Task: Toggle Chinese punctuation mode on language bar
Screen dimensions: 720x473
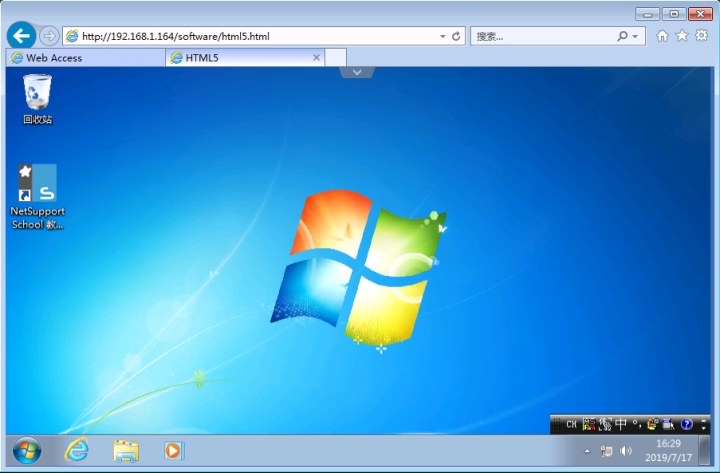Action: 636,424
